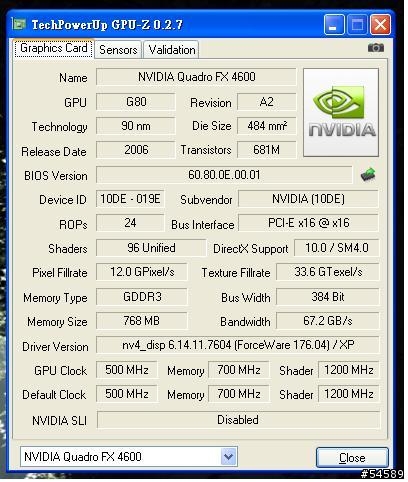Click the Die Size value 484 mm²
The image size is (408, 482).
[266, 126]
